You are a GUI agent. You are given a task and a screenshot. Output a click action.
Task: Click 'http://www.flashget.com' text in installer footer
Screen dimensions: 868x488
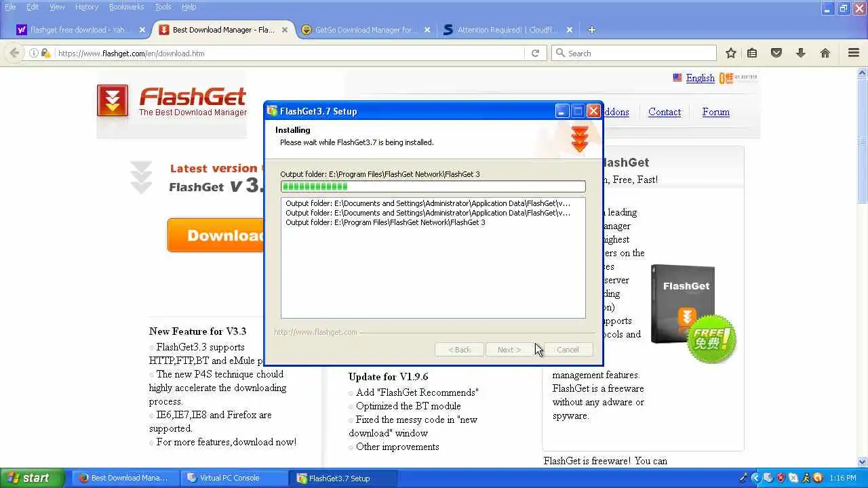point(315,332)
